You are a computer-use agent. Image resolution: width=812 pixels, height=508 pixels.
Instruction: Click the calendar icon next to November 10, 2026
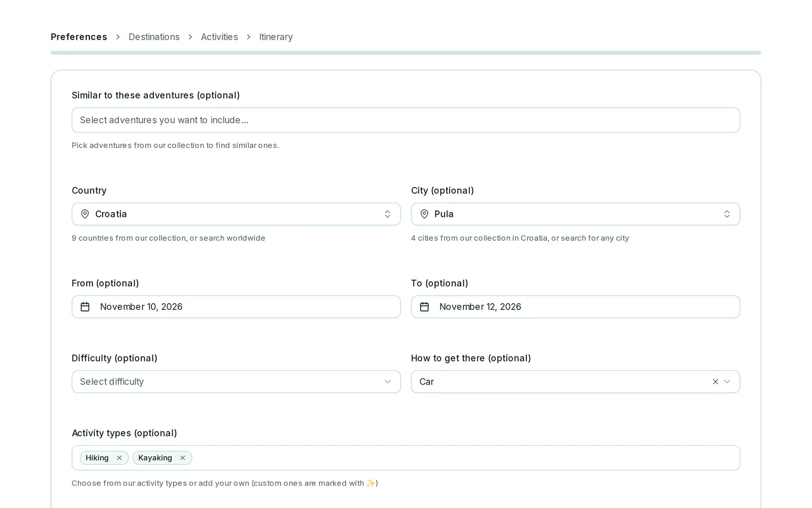click(85, 307)
